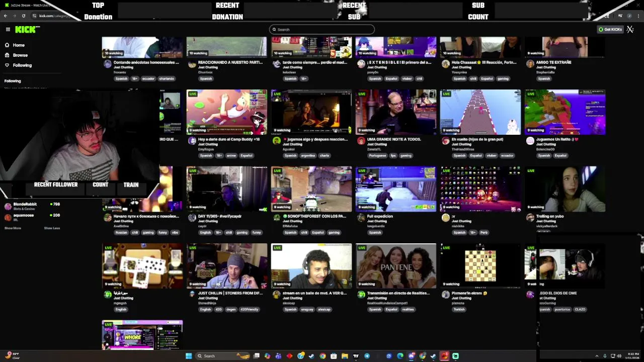Open Telegram from taskbar

pyautogui.click(x=367, y=356)
